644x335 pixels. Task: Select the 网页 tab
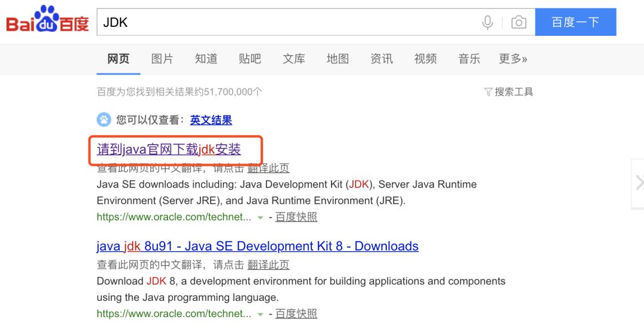[118, 59]
